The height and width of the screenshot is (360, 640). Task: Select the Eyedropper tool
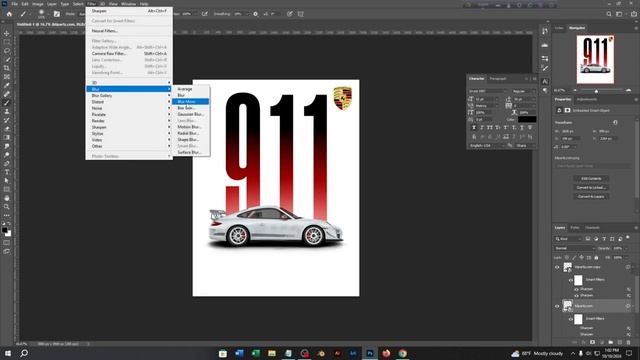point(7,85)
